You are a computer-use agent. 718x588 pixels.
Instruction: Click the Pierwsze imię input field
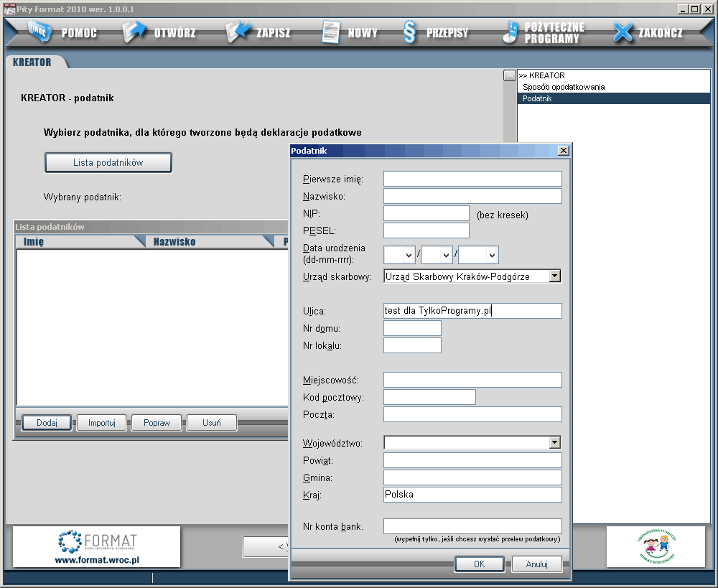(x=472, y=179)
